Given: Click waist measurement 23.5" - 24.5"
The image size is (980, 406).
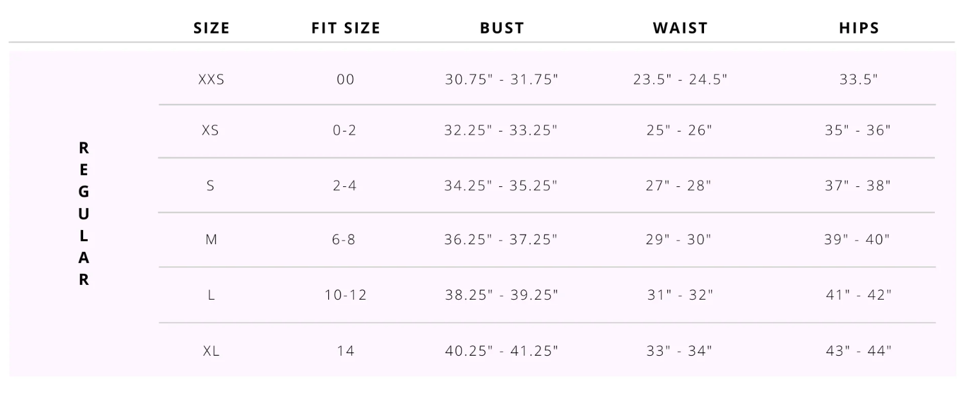Looking at the screenshot, I should click(680, 80).
